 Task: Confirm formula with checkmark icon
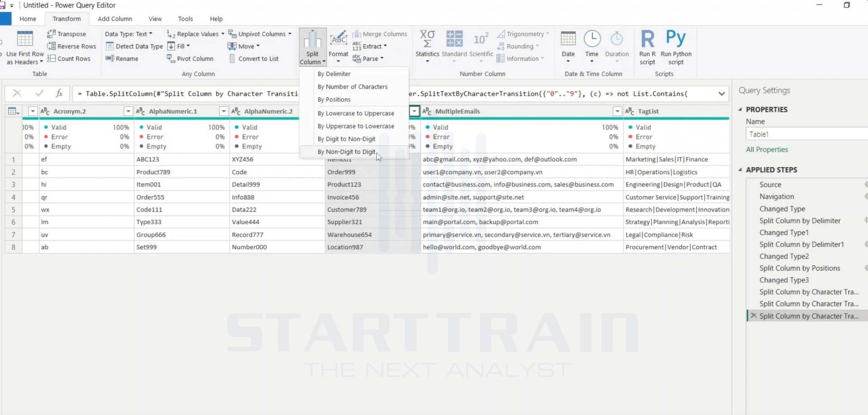tap(39, 93)
